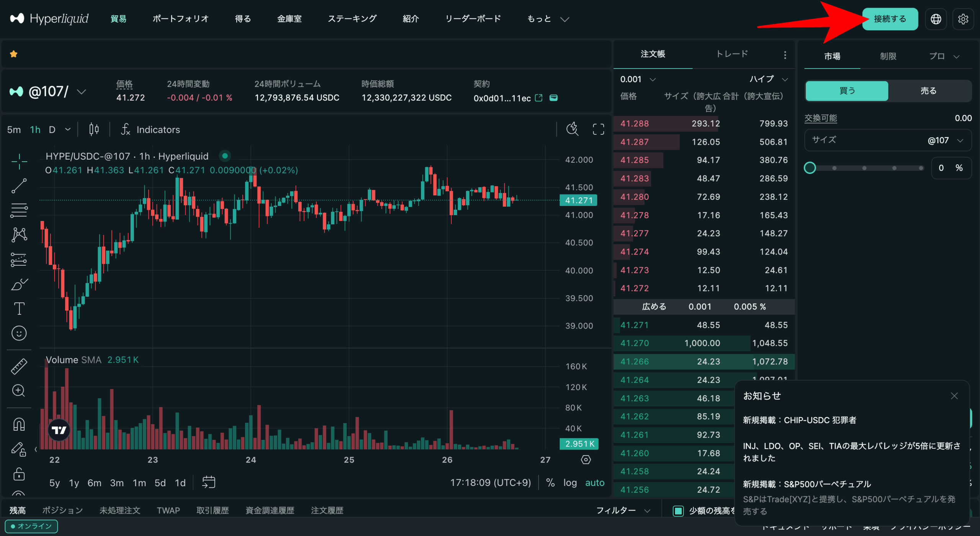Open the forecasting and measurement tools
Image resolution: width=980 pixels, height=536 pixels.
[x=19, y=260]
